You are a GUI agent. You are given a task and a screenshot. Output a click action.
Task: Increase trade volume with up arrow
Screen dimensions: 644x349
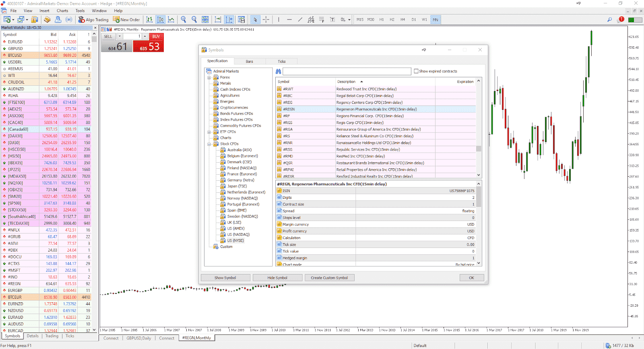point(145,36)
